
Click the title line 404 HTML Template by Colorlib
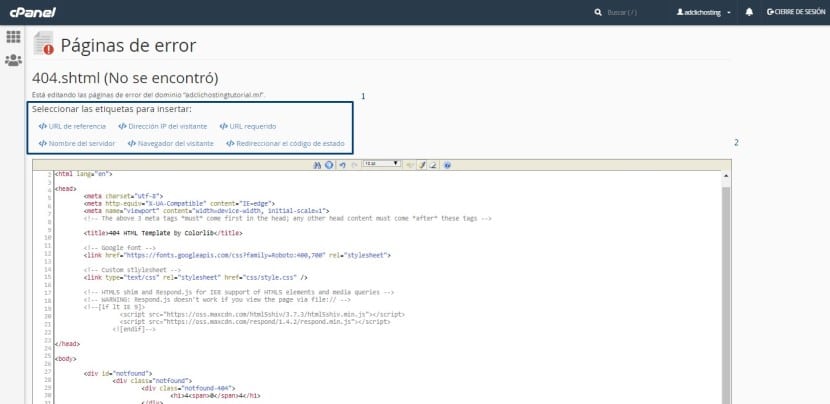163,233
